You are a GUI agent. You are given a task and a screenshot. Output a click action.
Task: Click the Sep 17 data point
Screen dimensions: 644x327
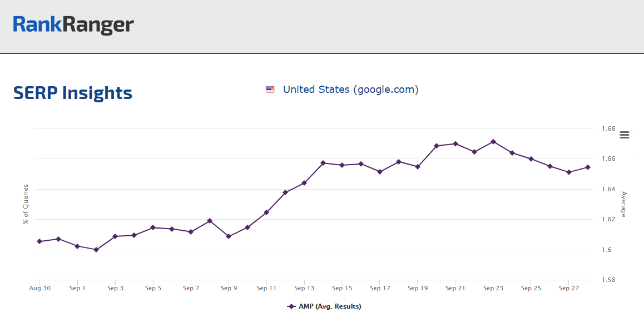point(380,172)
